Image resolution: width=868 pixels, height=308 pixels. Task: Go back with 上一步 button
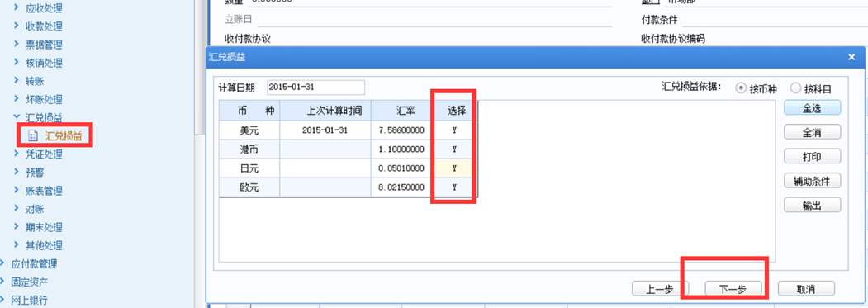pyautogui.click(x=660, y=289)
